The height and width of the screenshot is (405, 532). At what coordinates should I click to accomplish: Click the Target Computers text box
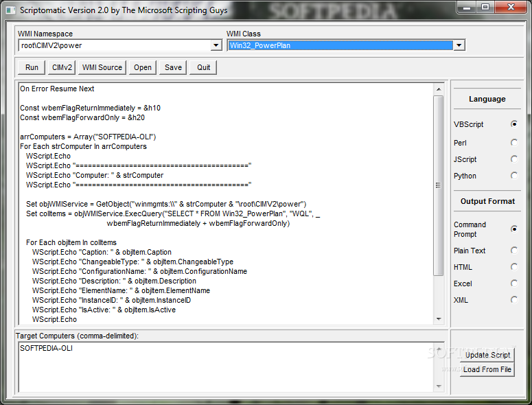click(227, 367)
